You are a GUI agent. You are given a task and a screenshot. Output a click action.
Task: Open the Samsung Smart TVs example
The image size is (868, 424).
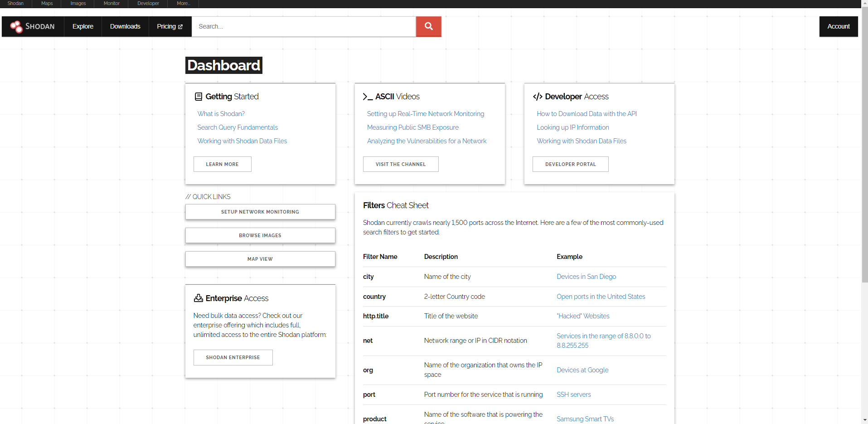[585, 419]
